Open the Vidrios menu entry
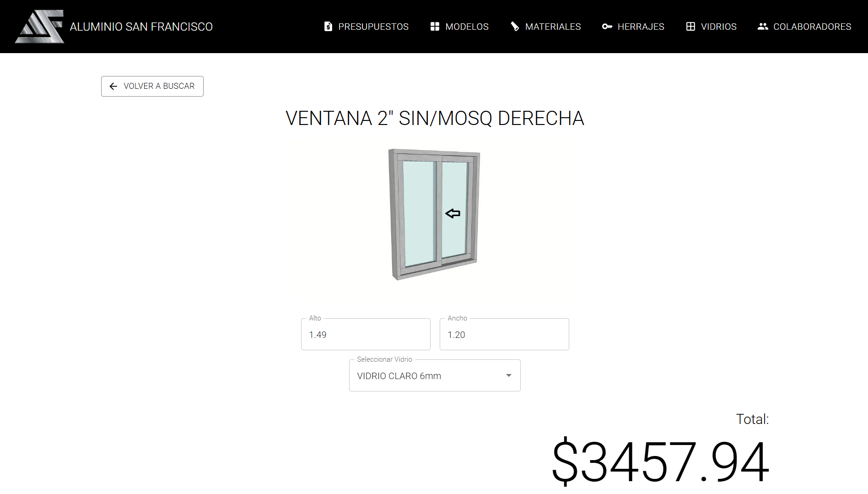Image resolution: width=868 pixels, height=494 pixels. tap(711, 27)
